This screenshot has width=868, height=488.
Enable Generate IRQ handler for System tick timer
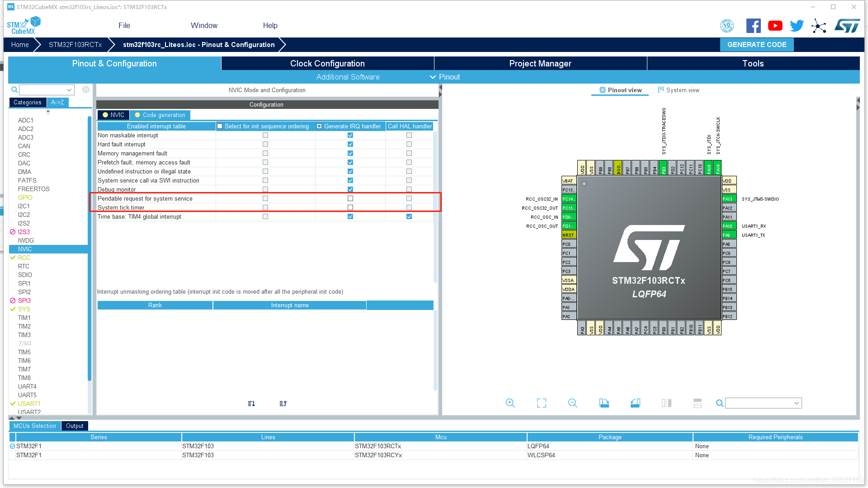pos(350,207)
